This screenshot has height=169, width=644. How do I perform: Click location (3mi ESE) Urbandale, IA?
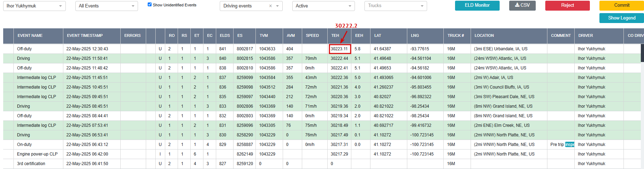click(501, 49)
